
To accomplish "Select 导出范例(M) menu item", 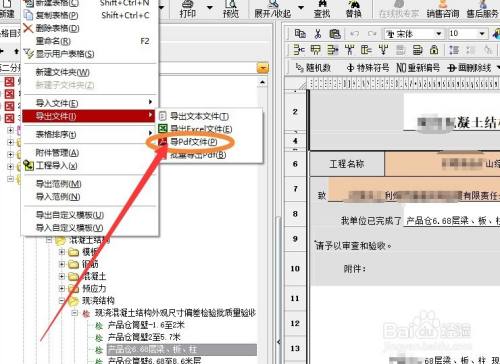I will click(89, 184).
